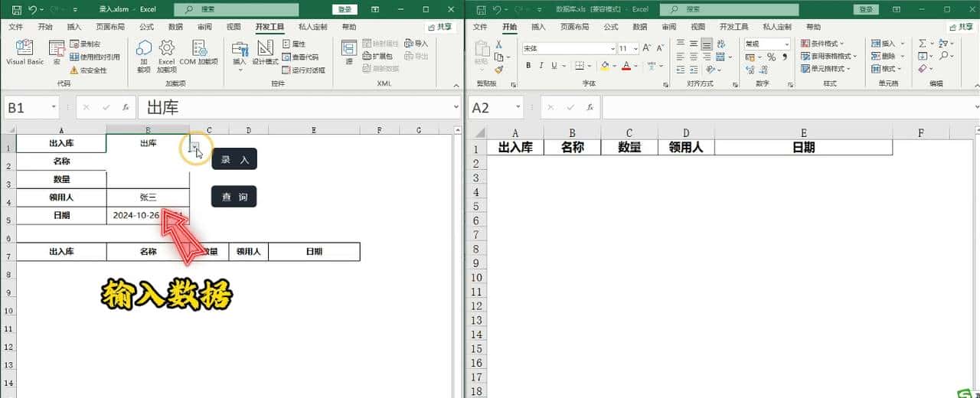This screenshot has width=980, height=398.
Task: Click the 录 入 button on the sheet
Action: pos(234,159)
